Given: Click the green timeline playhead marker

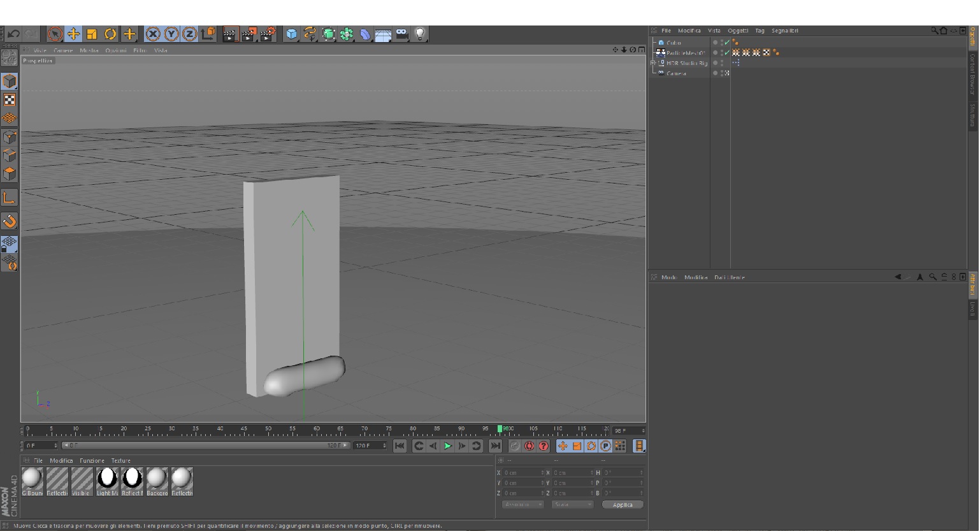Looking at the screenshot, I should tap(500, 429).
